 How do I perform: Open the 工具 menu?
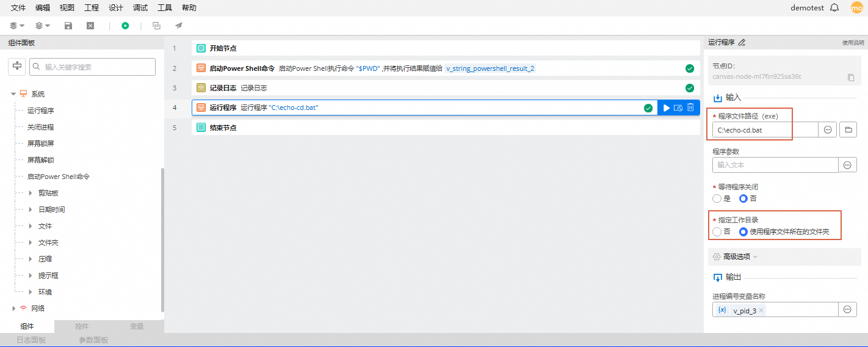click(165, 8)
